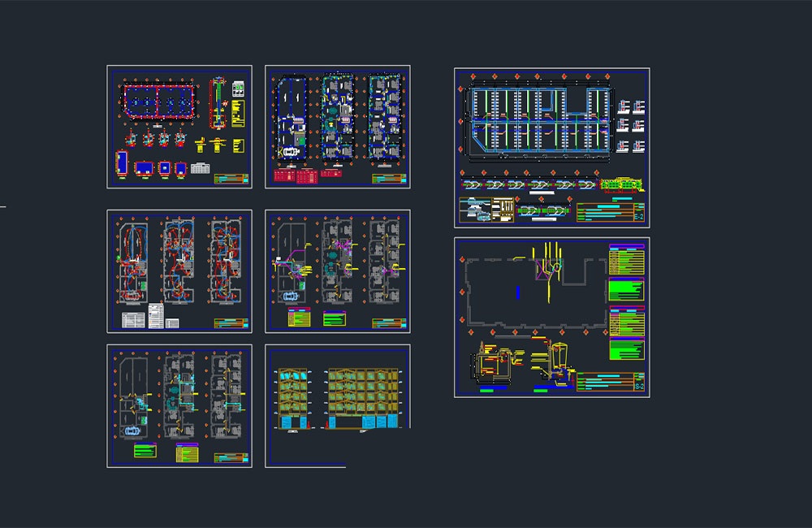Select the large red-outlined foundation plan
The image size is (812, 528).
(158, 102)
